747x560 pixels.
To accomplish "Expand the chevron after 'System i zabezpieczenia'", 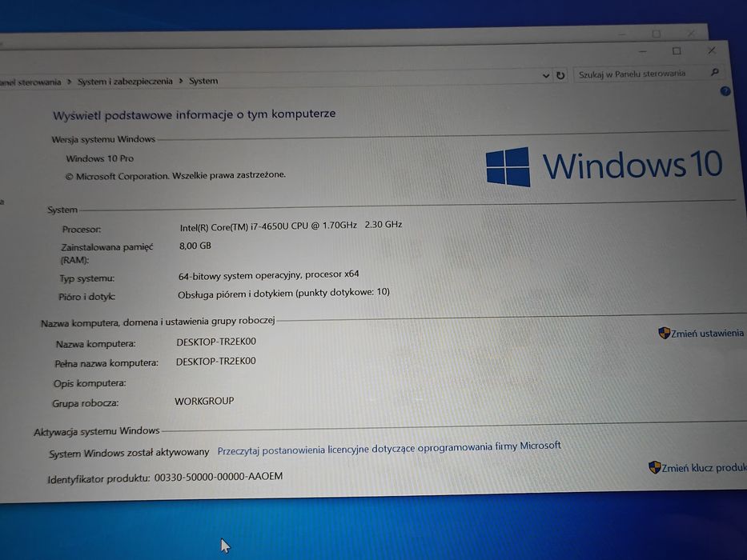I will pos(181,81).
